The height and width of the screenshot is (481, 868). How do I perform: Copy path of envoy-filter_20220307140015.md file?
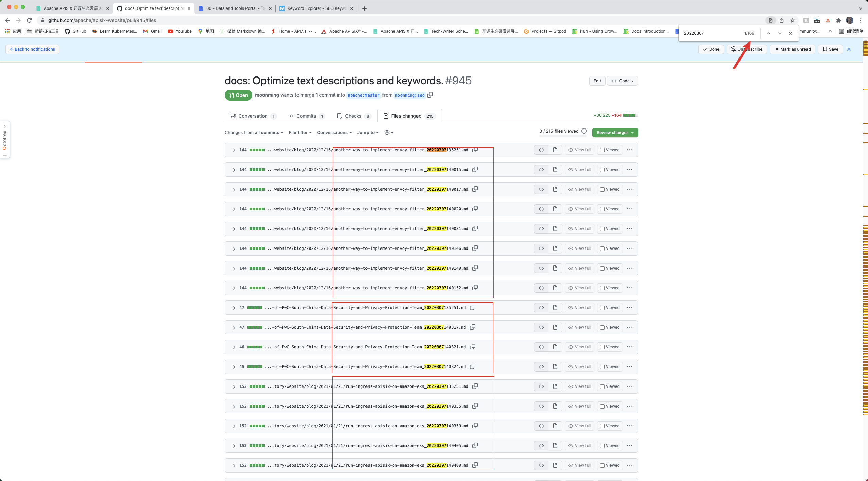coord(475,169)
